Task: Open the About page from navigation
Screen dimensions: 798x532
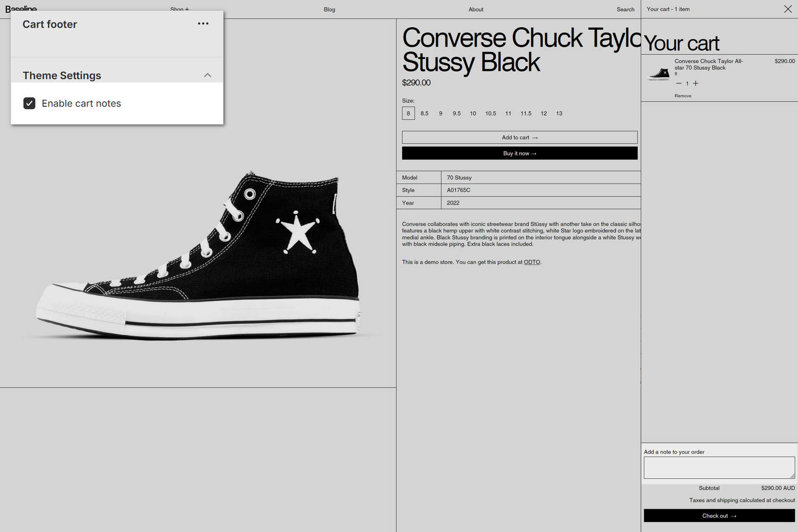Action: [476, 10]
